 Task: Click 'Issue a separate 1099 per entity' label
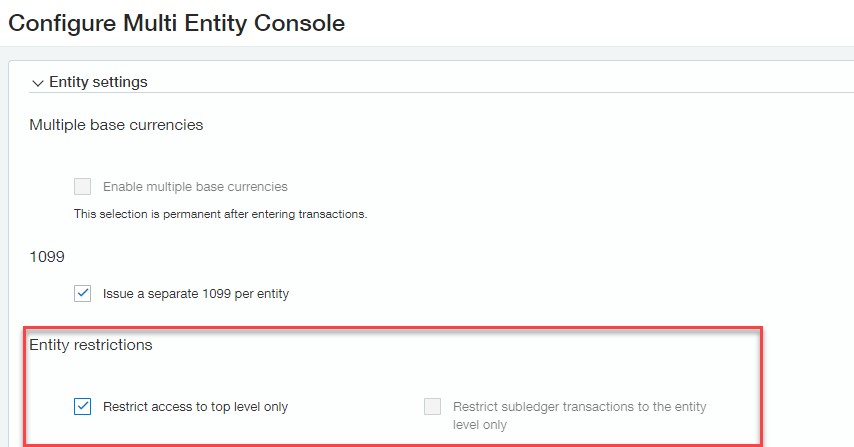196,294
